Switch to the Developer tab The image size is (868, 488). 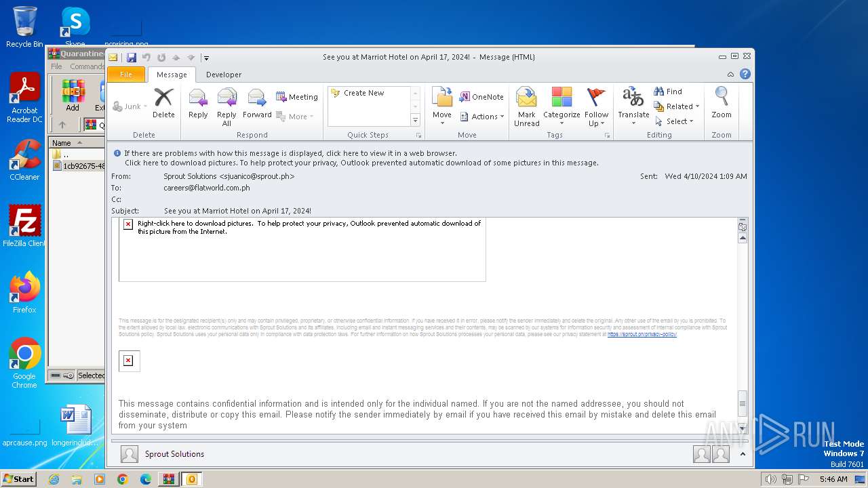click(224, 75)
